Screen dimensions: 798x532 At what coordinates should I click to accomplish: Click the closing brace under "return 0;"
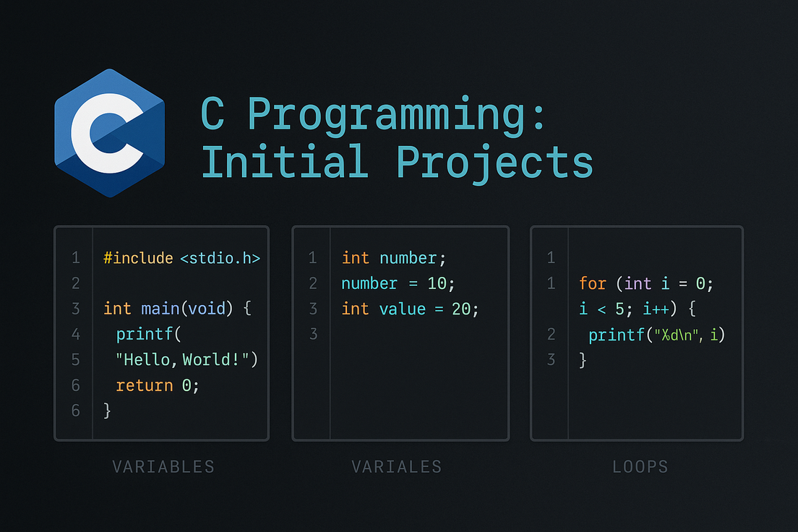(107, 411)
